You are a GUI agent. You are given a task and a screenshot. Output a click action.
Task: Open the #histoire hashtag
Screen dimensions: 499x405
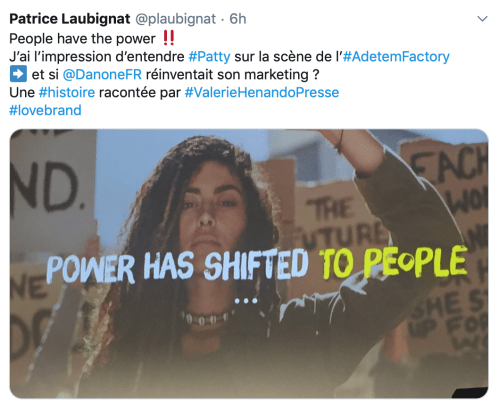67,92
